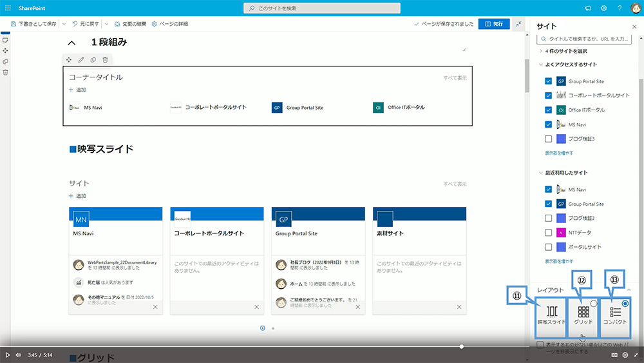Close the サイト property pane
Image resolution: width=644 pixels, height=363 pixels.
(634, 26)
